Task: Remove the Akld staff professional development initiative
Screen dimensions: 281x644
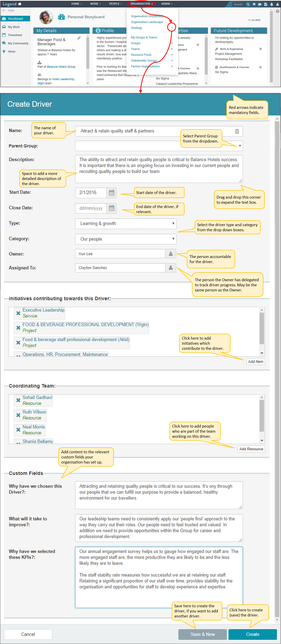Action: (x=18, y=343)
